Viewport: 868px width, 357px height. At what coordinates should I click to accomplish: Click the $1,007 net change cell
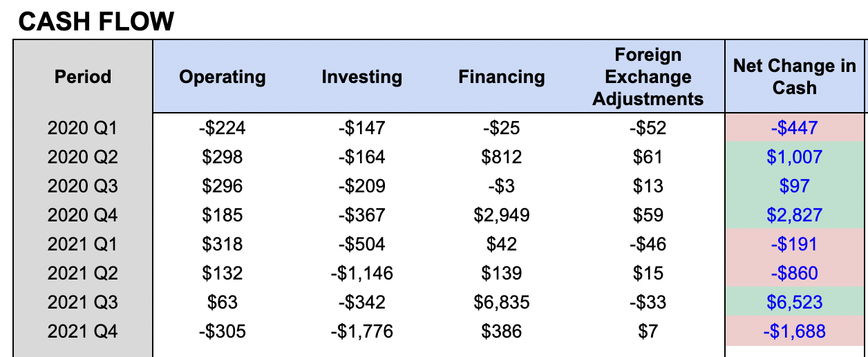click(x=795, y=157)
